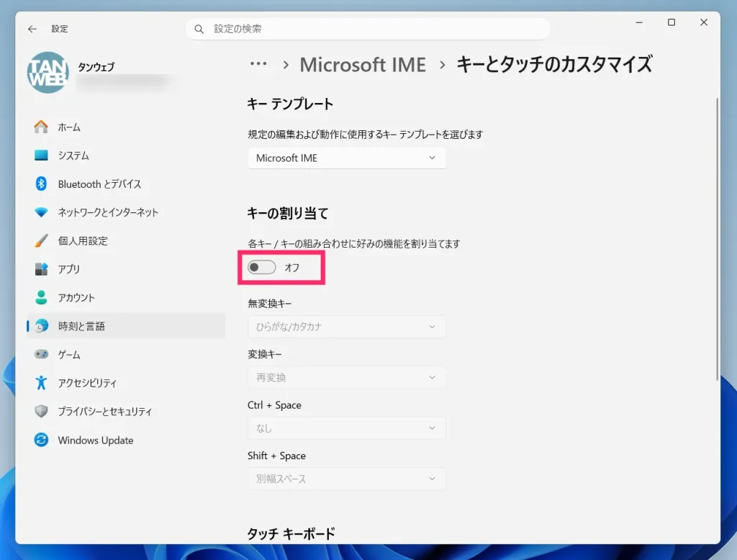
Task: Open プライバシーとセキュリティ section
Action: click(126, 412)
